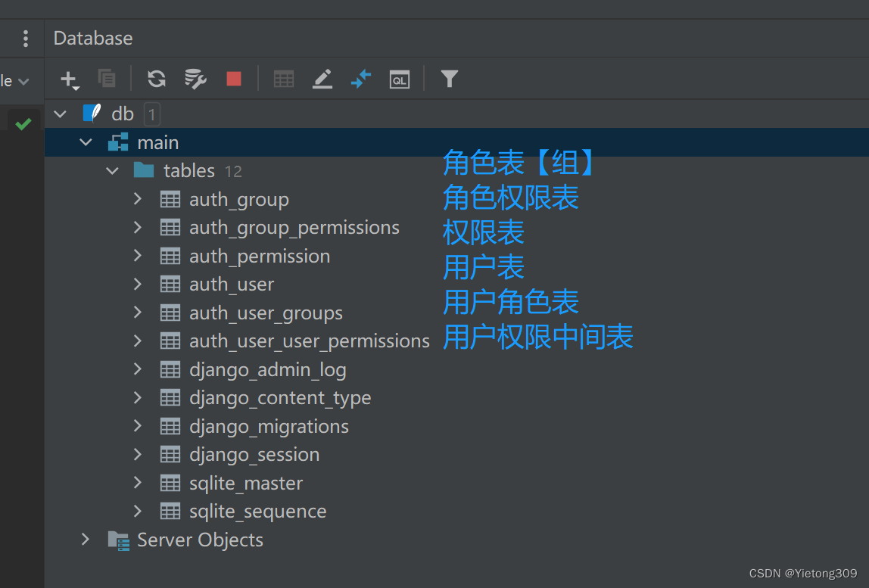The width and height of the screenshot is (869, 588).
Task: Refresh the database with the sync icon
Action: [x=156, y=78]
